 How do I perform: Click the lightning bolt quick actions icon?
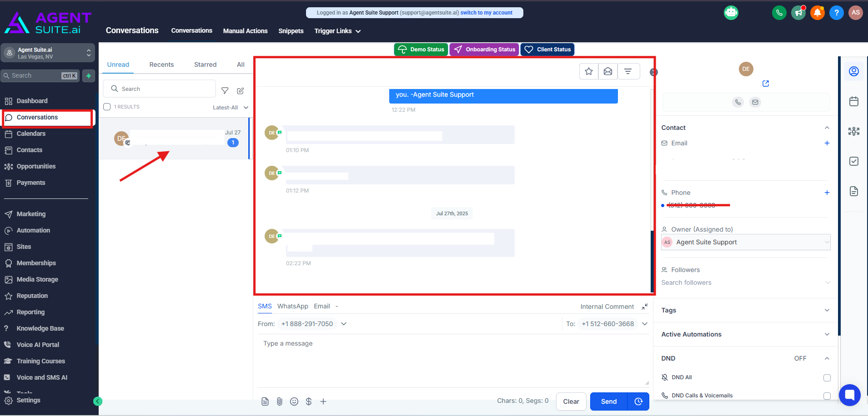point(89,76)
